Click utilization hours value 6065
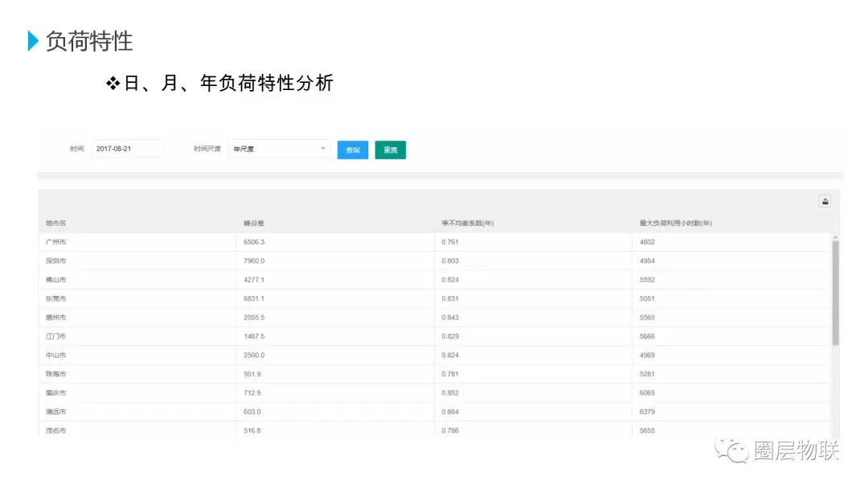868x489 pixels. (x=647, y=392)
